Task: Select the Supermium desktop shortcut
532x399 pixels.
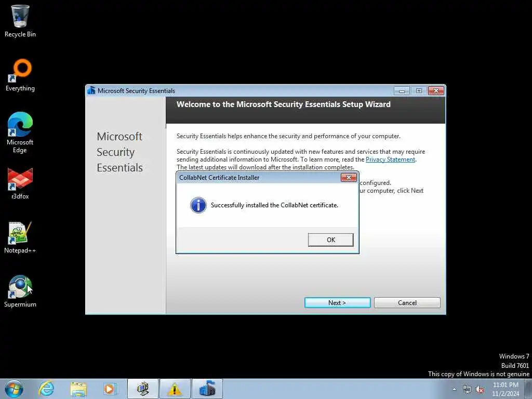Action: tap(20, 291)
